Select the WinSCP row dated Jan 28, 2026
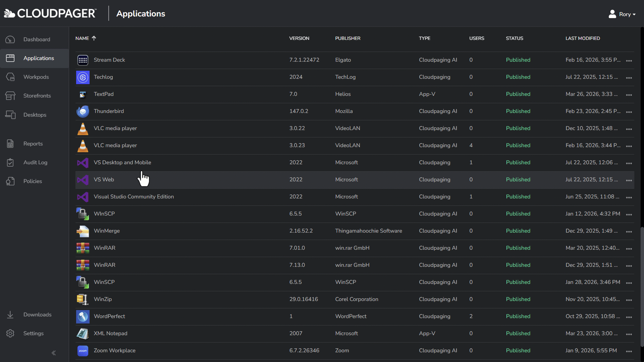Image resolution: width=644 pixels, height=362 pixels. 355,282
